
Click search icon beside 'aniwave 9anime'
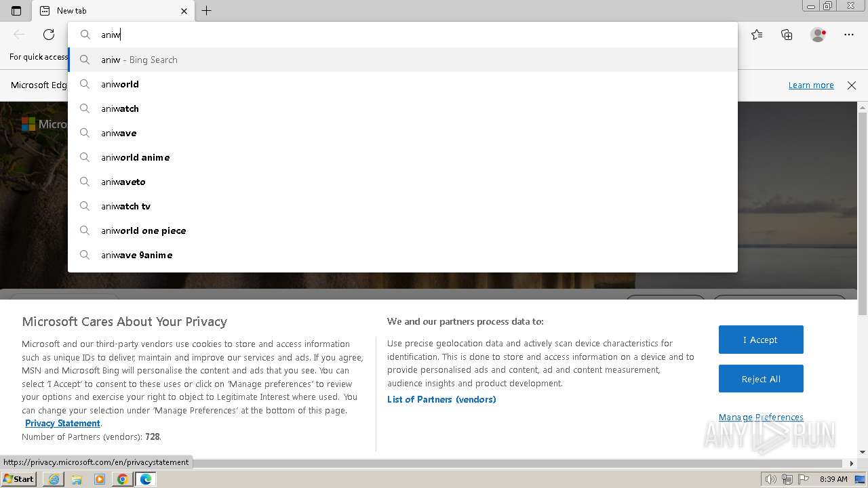pyautogui.click(x=85, y=255)
